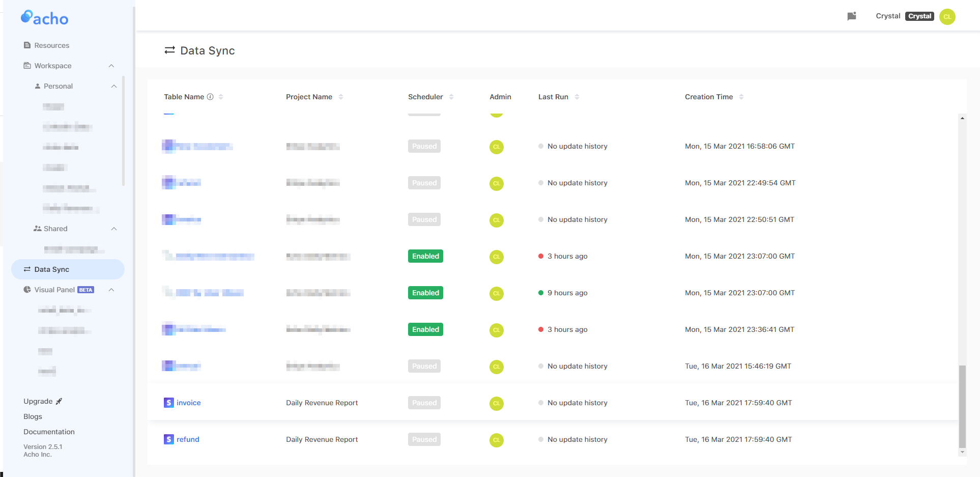Click "No update history" in the invoice row
The width and height of the screenshot is (980, 477).
pos(578,403)
